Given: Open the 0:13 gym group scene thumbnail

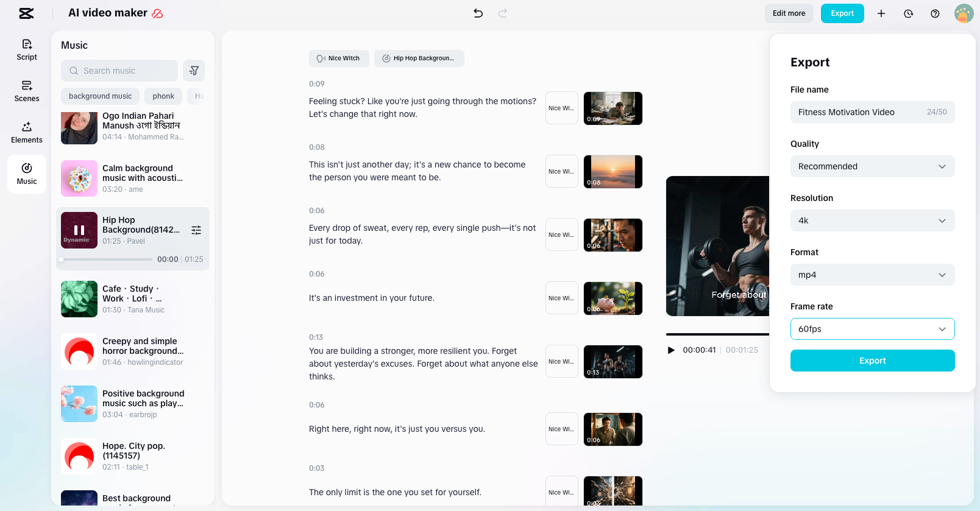Looking at the screenshot, I should tap(613, 362).
